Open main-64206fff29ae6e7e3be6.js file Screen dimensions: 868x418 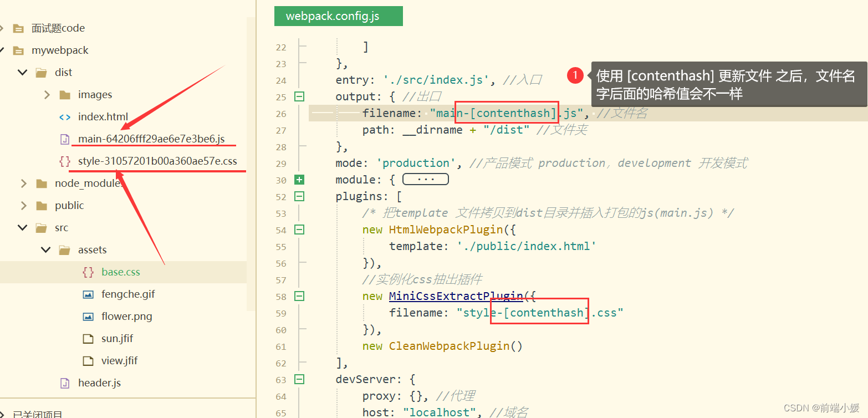point(151,139)
